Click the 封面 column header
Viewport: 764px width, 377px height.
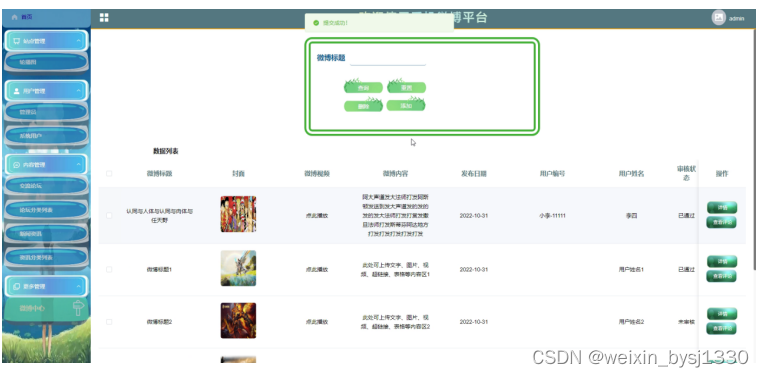[x=238, y=173]
